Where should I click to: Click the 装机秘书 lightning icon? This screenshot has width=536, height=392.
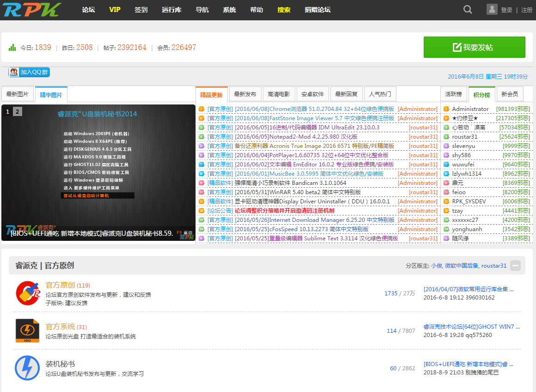(x=28, y=368)
